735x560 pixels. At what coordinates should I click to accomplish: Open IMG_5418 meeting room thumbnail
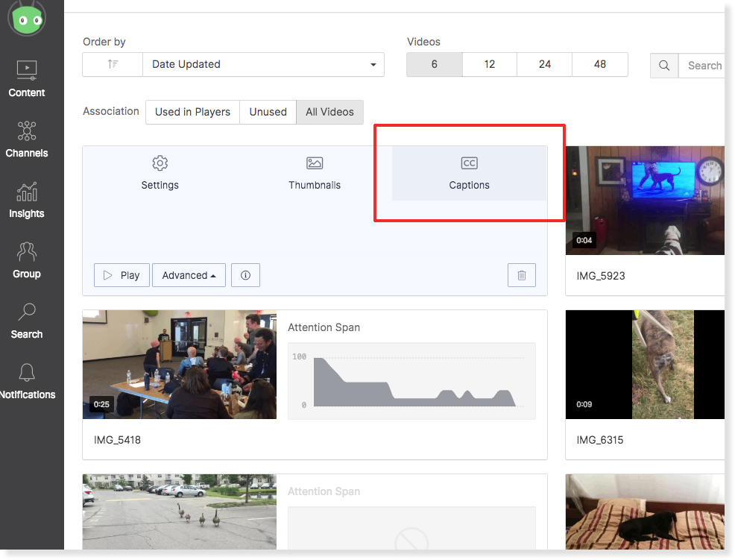coord(180,365)
